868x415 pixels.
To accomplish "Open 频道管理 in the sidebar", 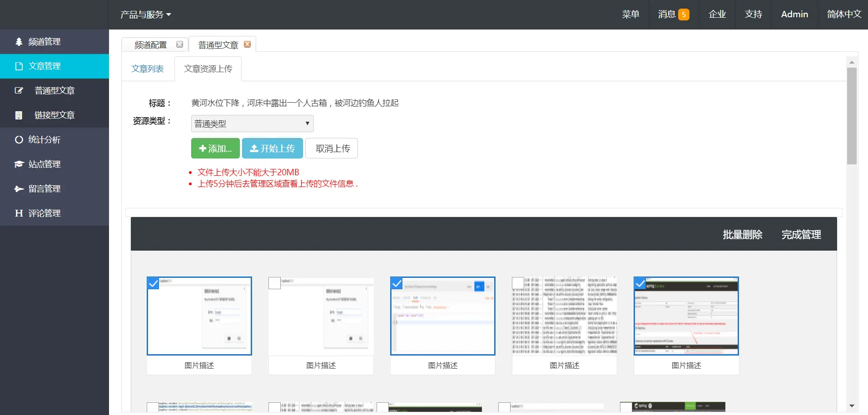I will pos(55,42).
